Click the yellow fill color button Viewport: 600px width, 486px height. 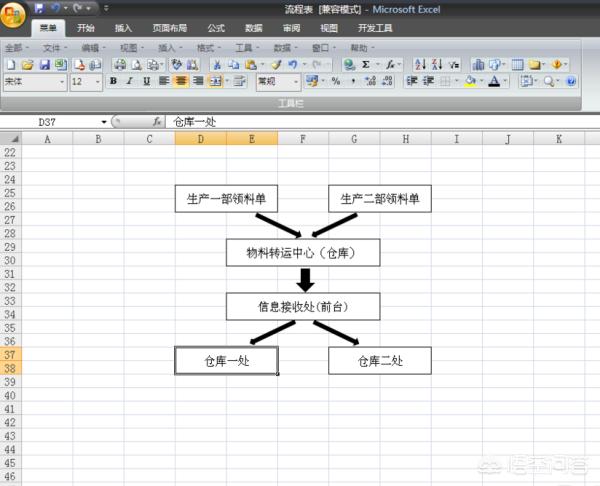click(470, 81)
